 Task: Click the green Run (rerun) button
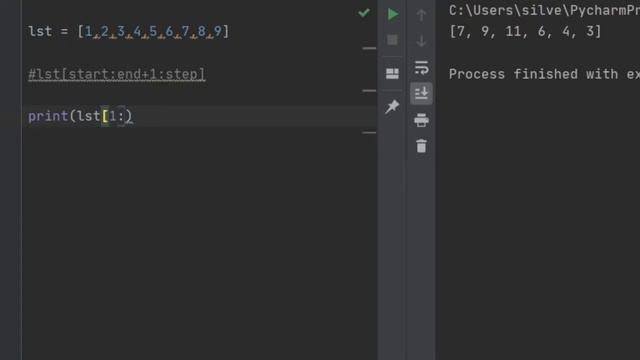point(393,14)
